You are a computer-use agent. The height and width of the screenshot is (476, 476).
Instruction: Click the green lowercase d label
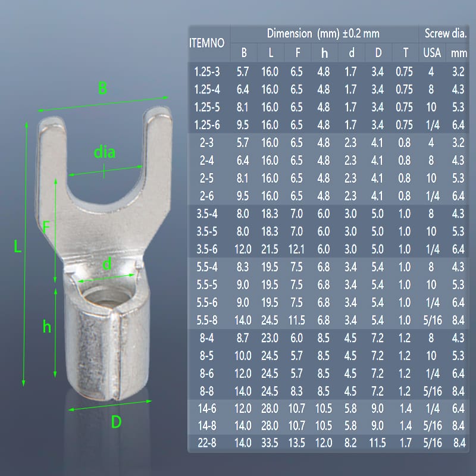coord(107,264)
